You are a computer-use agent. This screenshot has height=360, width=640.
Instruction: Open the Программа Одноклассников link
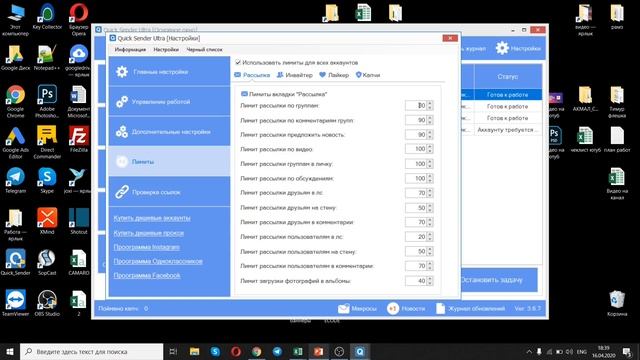click(158, 261)
